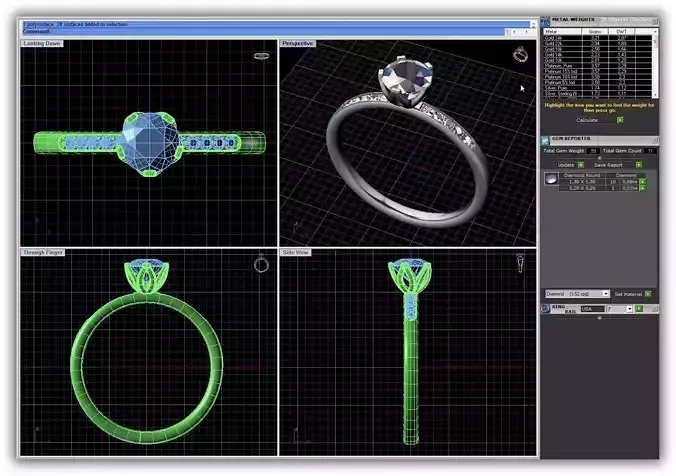Click ring icon in Through Finger viewport corner

pos(261,264)
